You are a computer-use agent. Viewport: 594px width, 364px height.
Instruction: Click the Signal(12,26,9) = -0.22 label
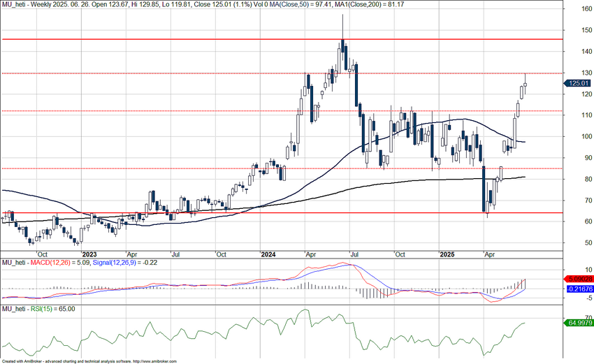point(124,263)
